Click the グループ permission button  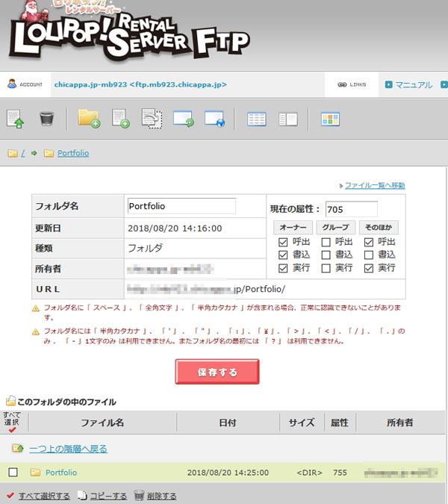pyautogui.click(x=335, y=227)
